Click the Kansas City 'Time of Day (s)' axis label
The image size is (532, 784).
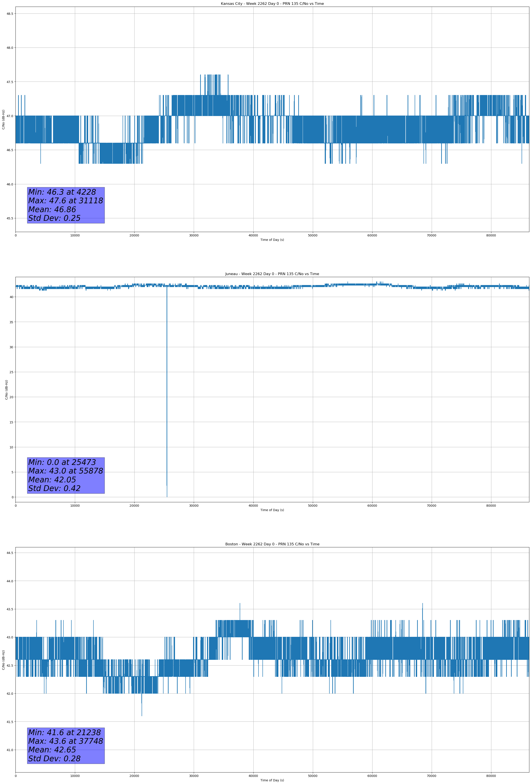(x=272, y=240)
